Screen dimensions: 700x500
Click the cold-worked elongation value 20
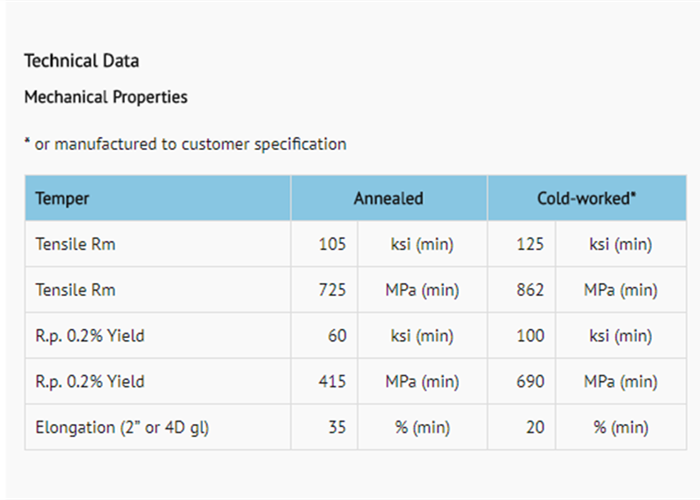coord(535,428)
